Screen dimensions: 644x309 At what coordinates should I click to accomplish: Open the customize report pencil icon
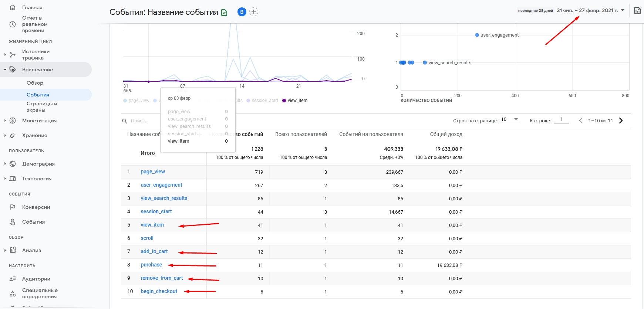638,10
